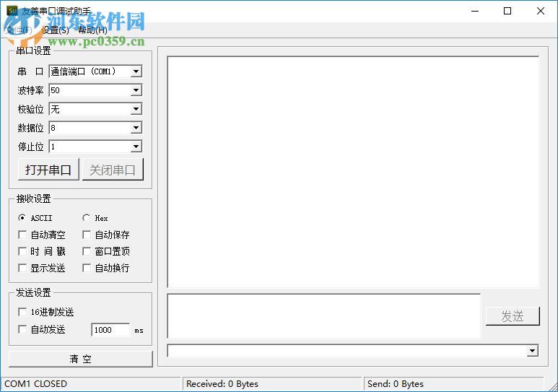
Task: Click the application icon in title bar
Action: tap(12, 11)
